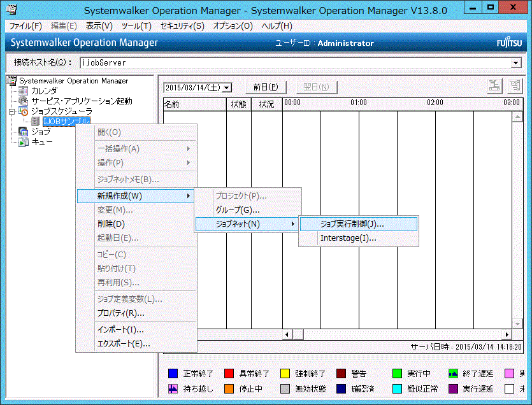This screenshot has height=405, width=532.
Task: Click the yellow 強制終了 color swatch
Action: tap(285, 373)
